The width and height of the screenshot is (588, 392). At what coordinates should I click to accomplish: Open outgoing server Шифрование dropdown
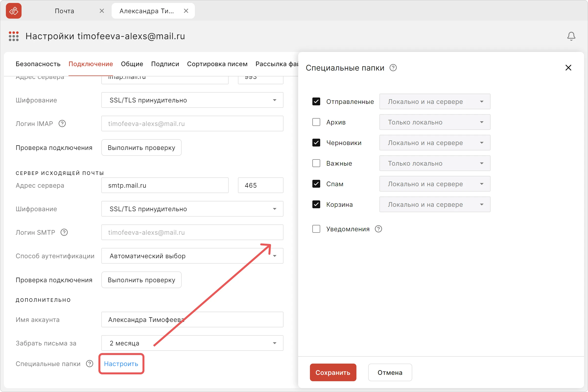(x=192, y=209)
